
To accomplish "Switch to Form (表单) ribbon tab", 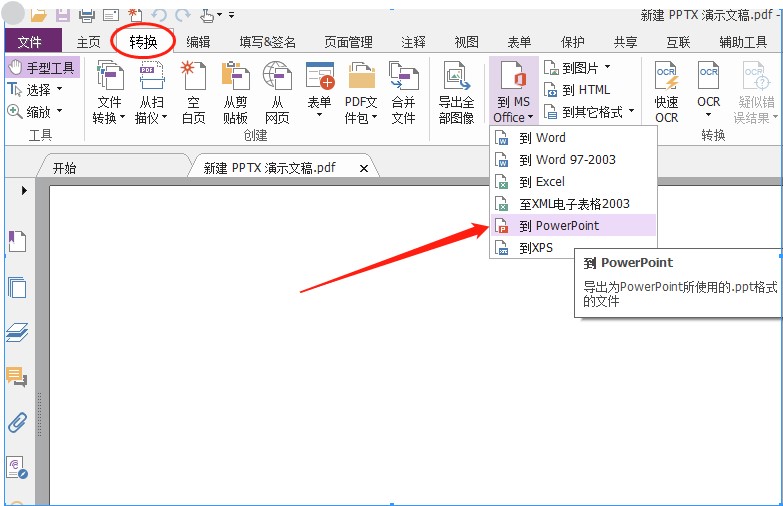I will pyautogui.click(x=519, y=42).
